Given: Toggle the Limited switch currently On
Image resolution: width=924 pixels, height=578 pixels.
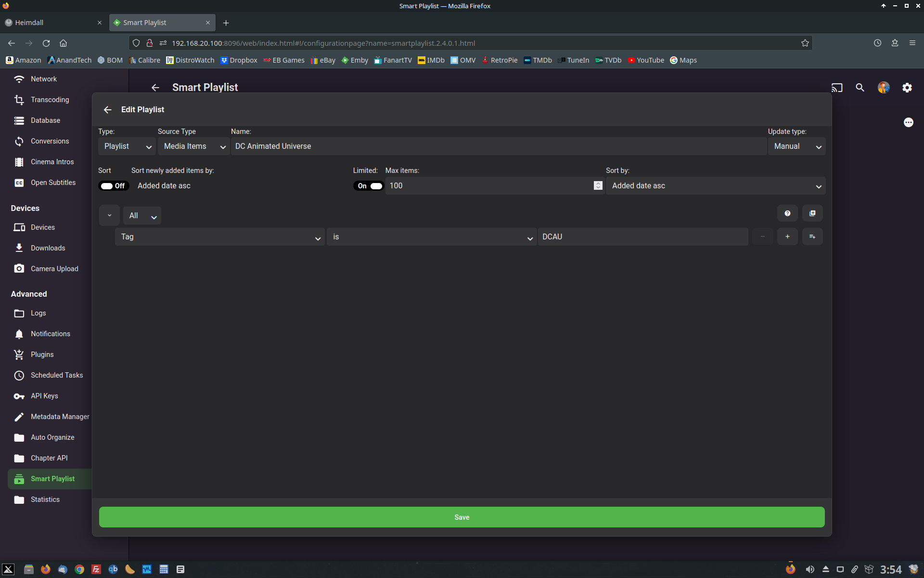Looking at the screenshot, I should (369, 186).
